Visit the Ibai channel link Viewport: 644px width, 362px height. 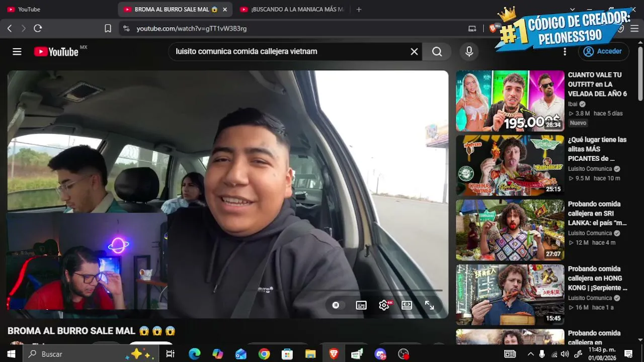tap(573, 104)
